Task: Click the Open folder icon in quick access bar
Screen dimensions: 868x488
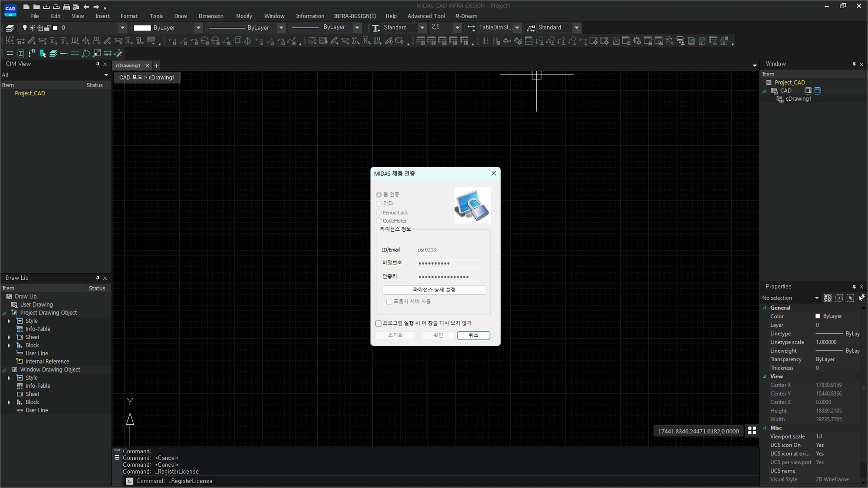Action: (36, 7)
